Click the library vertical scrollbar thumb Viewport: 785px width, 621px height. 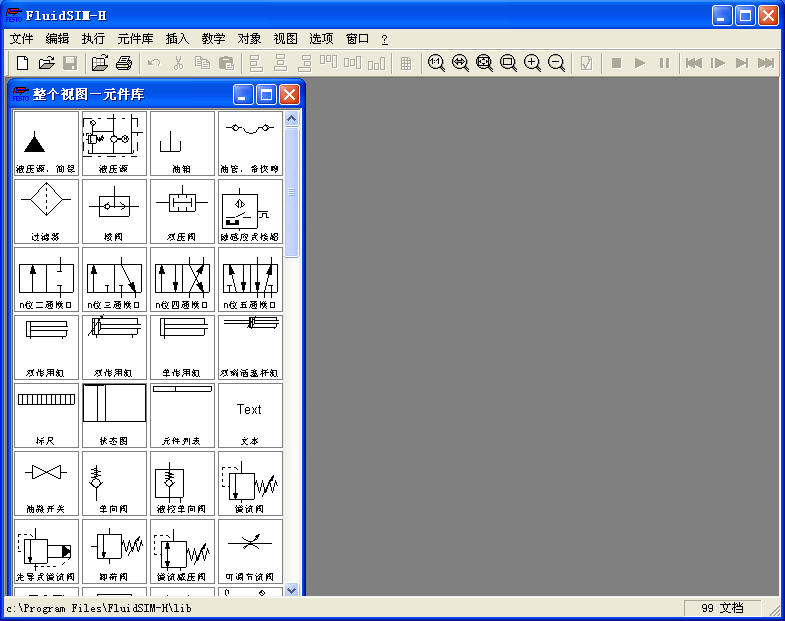(x=291, y=192)
